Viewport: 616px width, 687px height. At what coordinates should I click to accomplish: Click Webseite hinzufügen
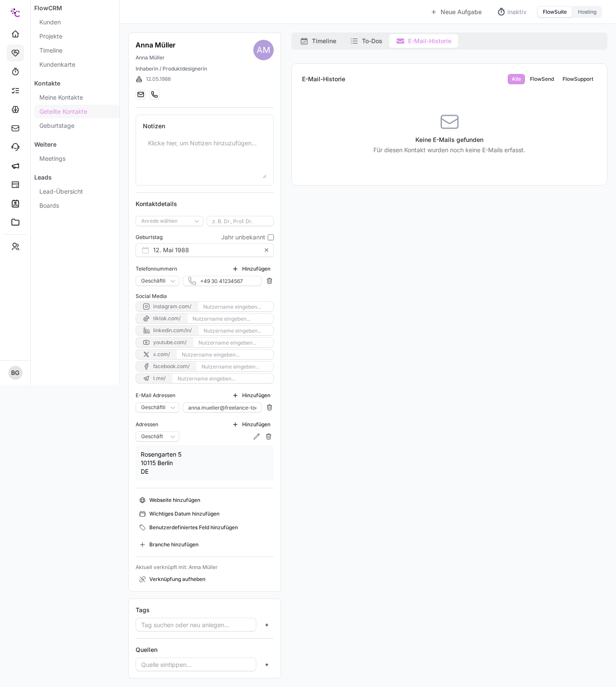tap(170, 500)
